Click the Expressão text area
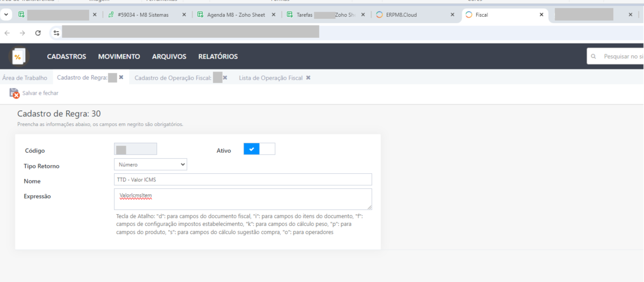Image resolution: width=644 pixels, height=282 pixels. [243, 199]
